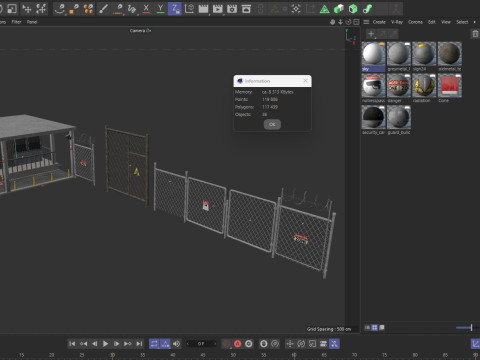Click the viewport zoom arrows icon

click(340, 22)
